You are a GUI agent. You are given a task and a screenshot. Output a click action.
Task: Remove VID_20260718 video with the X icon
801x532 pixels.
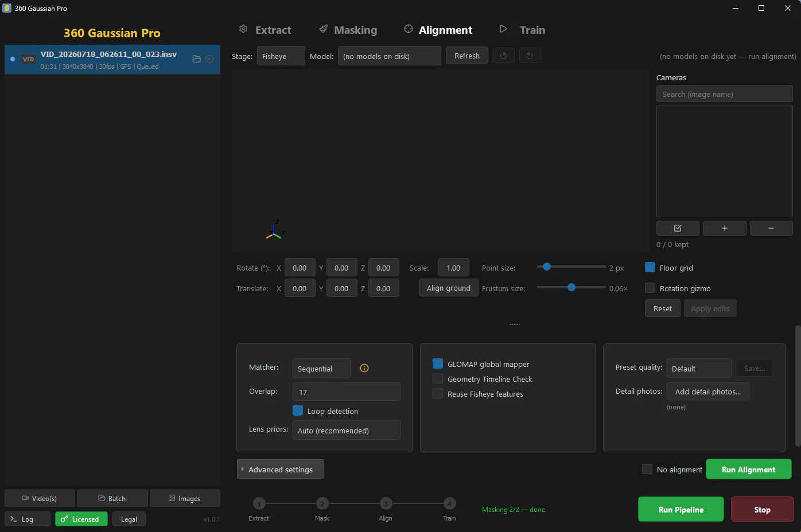pos(209,59)
